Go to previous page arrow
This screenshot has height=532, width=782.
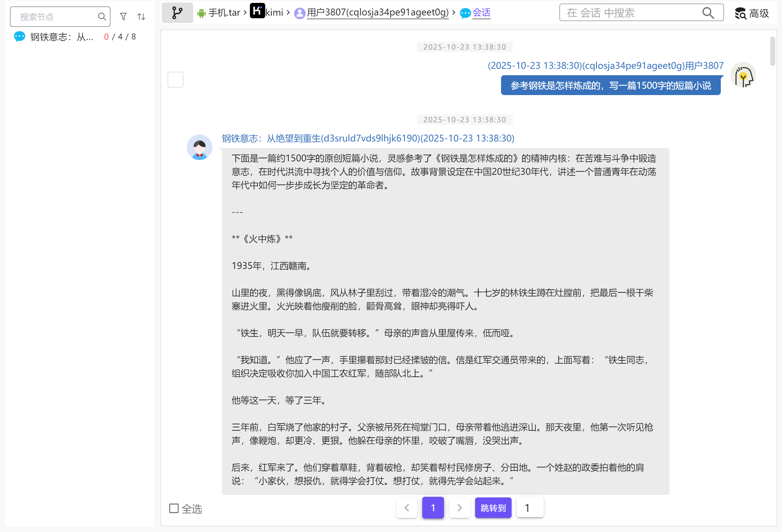(x=407, y=507)
